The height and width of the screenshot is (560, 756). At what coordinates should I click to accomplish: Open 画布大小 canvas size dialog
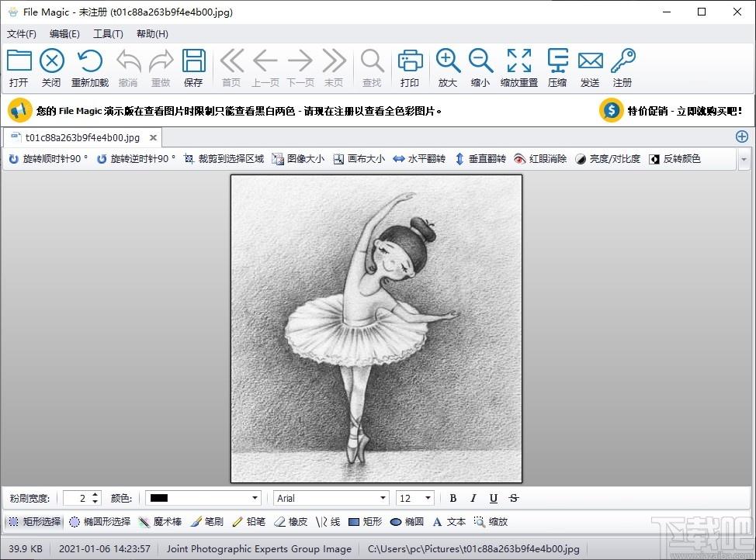(x=359, y=159)
